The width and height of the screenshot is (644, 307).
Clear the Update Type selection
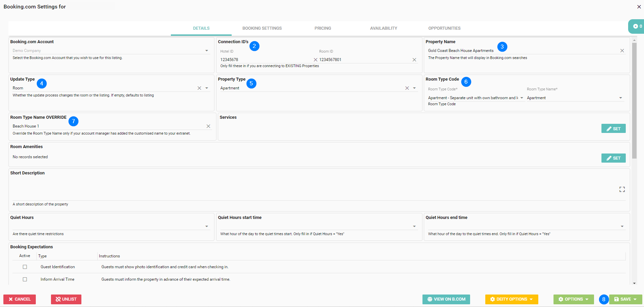[199, 88]
